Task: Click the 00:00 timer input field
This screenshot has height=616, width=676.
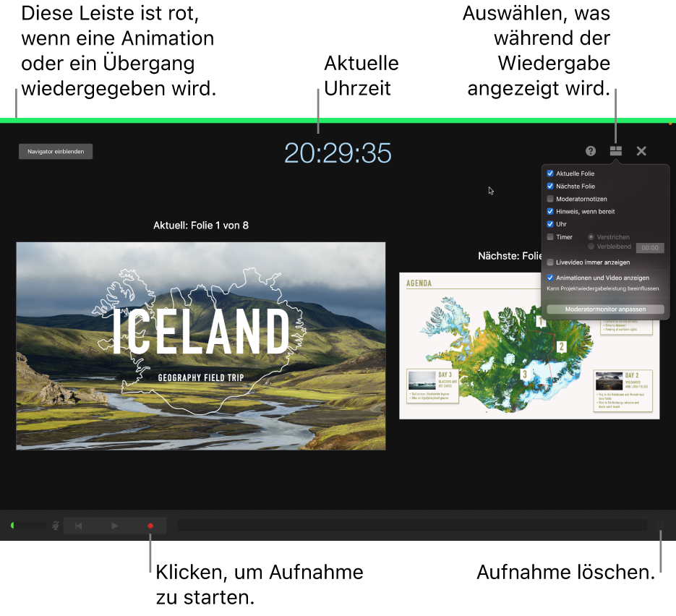Action: point(650,248)
